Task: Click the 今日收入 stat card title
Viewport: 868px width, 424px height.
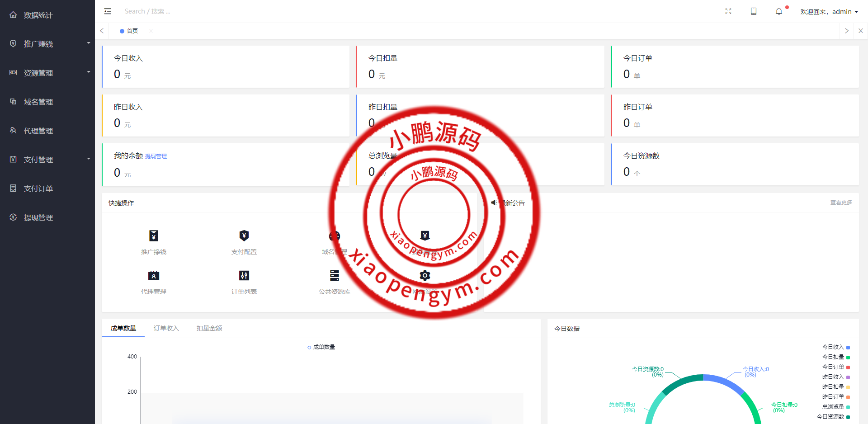Action: (128, 58)
